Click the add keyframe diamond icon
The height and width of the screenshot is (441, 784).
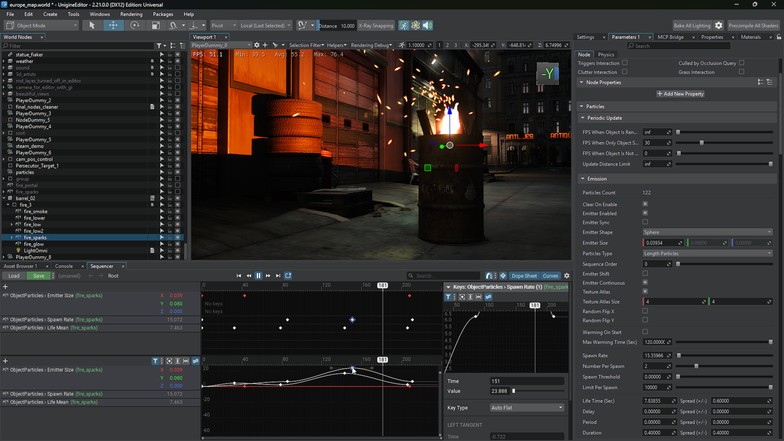[503, 276]
